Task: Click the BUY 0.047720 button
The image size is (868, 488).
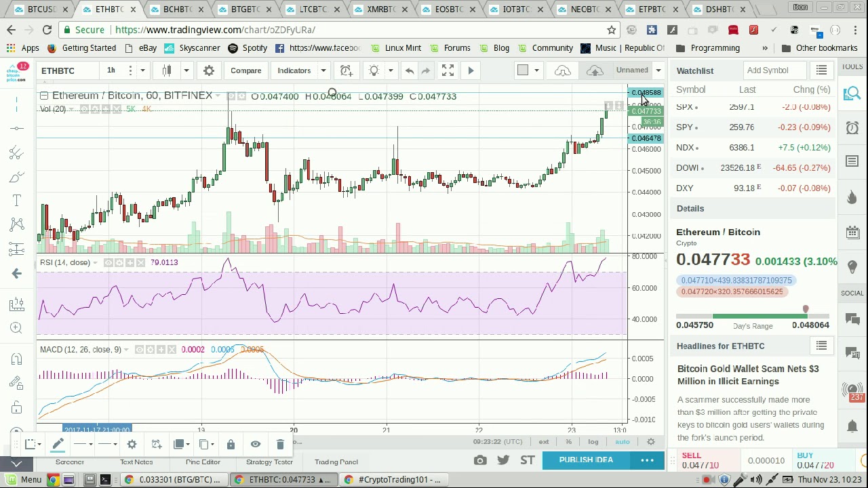Action: (x=814, y=460)
